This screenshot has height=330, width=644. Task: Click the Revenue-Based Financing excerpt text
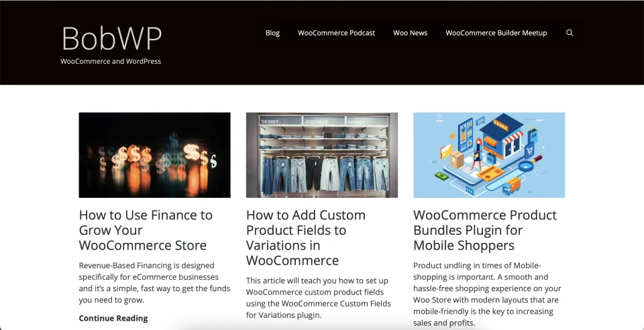click(154, 282)
